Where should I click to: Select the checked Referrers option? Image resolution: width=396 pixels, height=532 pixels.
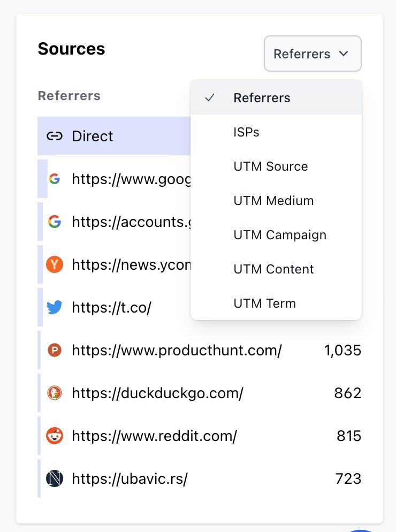coord(276,98)
